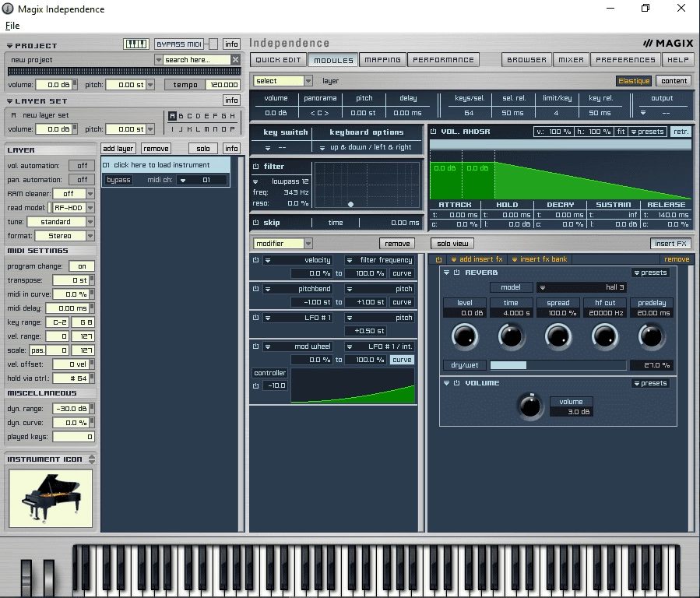The width and height of the screenshot is (700, 598).
Task: Click the insert FX button
Action: click(670, 243)
